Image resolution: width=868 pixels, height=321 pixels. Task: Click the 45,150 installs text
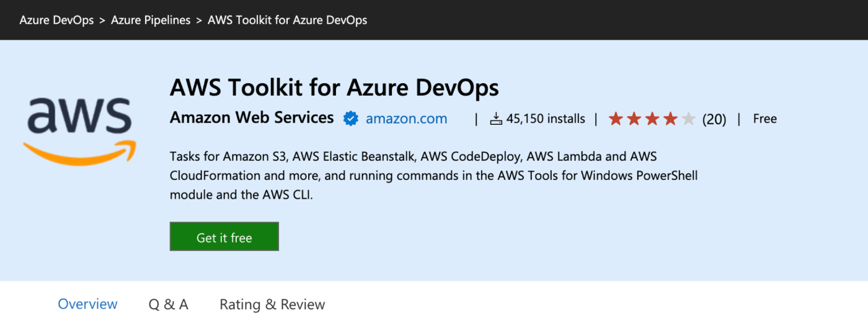pyautogui.click(x=546, y=119)
